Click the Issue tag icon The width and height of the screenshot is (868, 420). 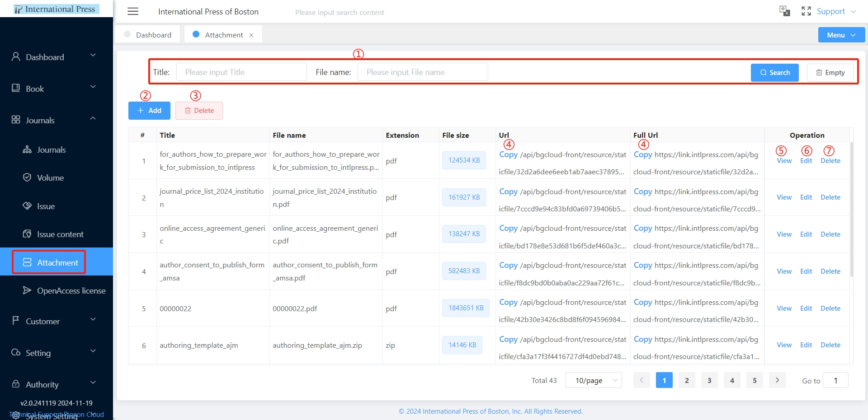coord(27,205)
